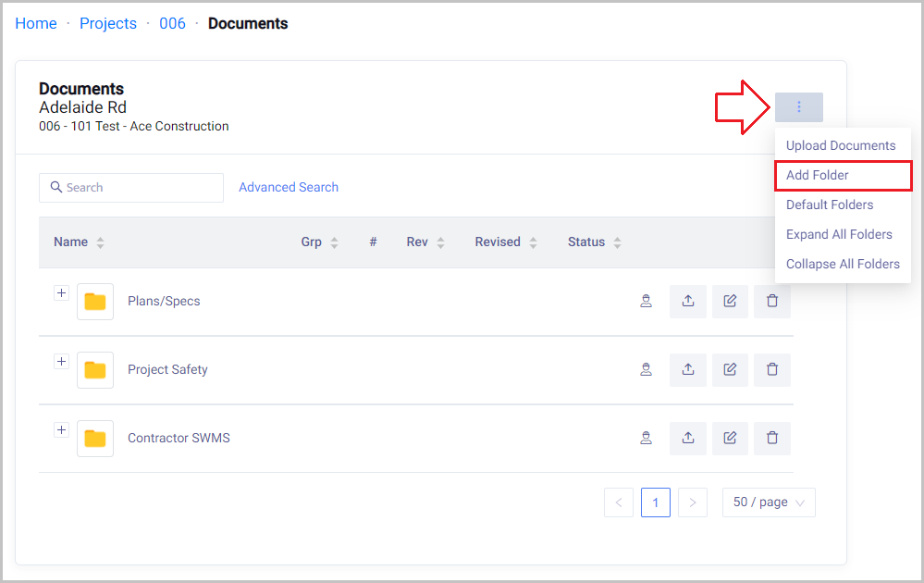Select Add Folder from the menu
924x583 pixels.
click(x=818, y=175)
